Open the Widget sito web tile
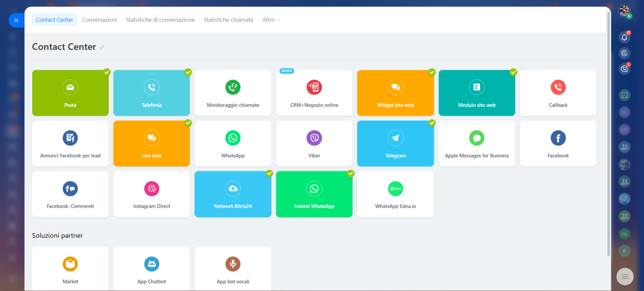Viewport: 644px width, 291px height. 395,93
